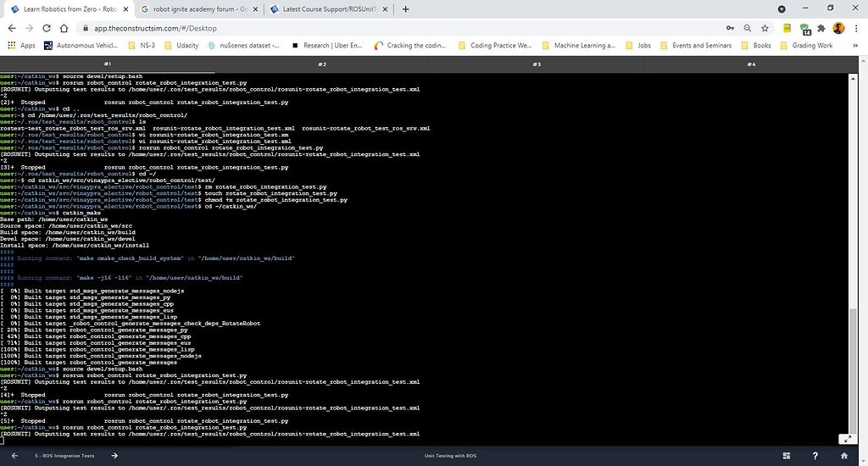Click the terminal scrollbar thumb

853,369
